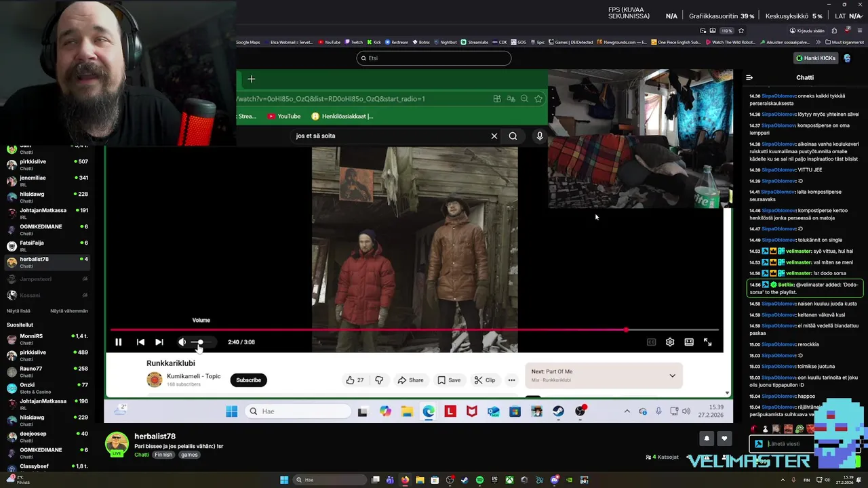
Task: Open the Nightbot bookmark
Action: pos(446,42)
